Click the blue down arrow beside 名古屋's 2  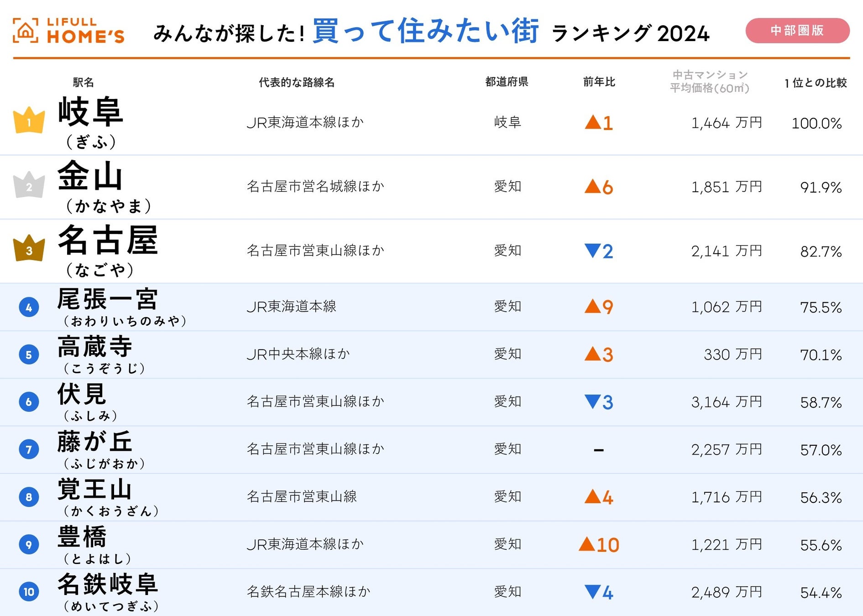[x=592, y=250]
